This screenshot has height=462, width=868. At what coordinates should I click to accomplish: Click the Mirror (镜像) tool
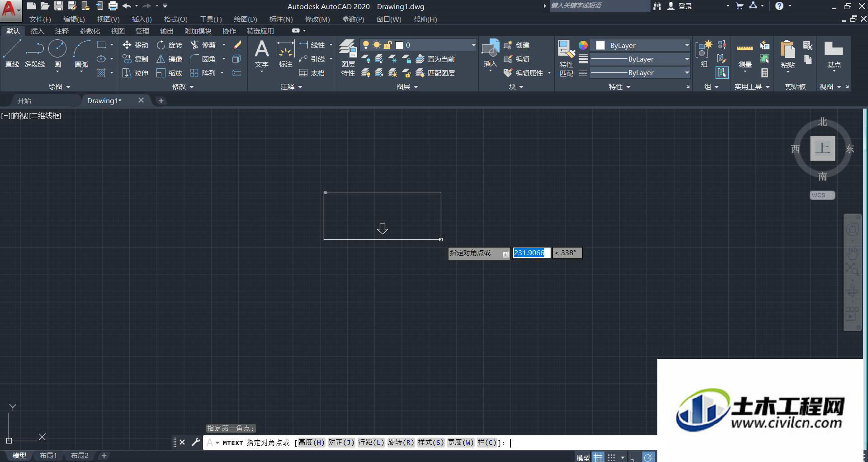click(x=170, y=59)
